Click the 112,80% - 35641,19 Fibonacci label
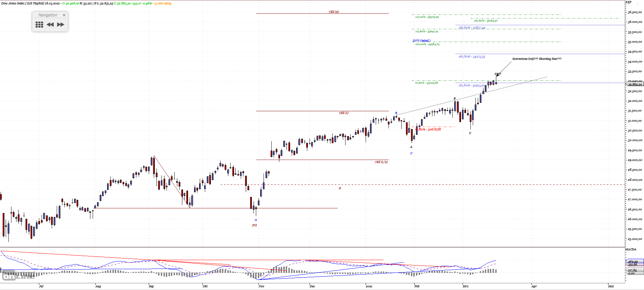 [x=426, y=31]
